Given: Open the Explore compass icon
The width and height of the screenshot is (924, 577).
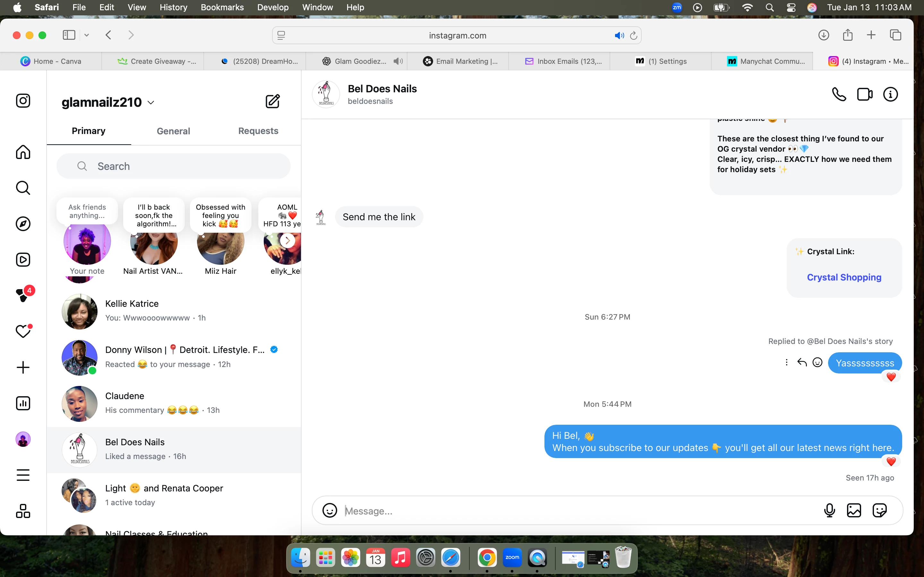Looking at the screenshot, I should coord(23,224).
